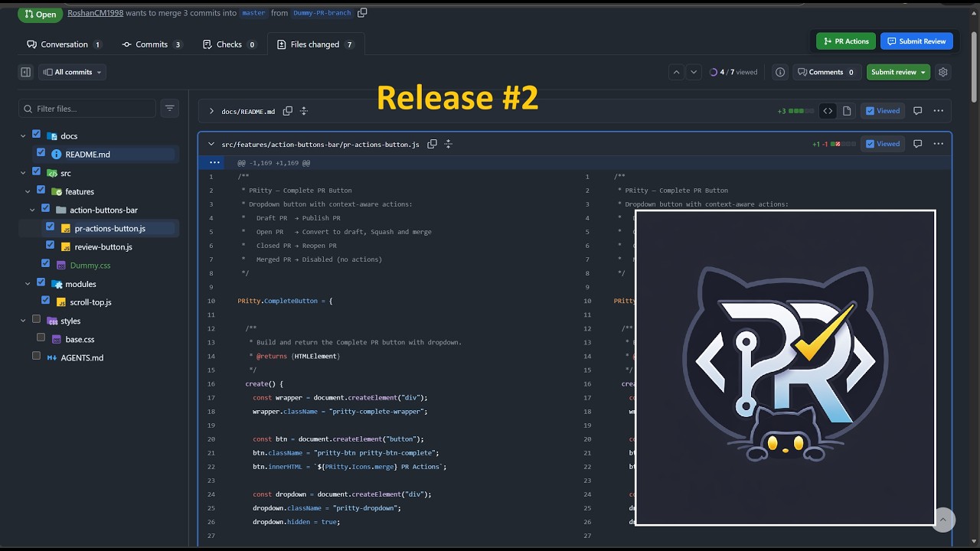Collapse the styles folder chevron
The image size is (980, 551).
coord(24,321)
